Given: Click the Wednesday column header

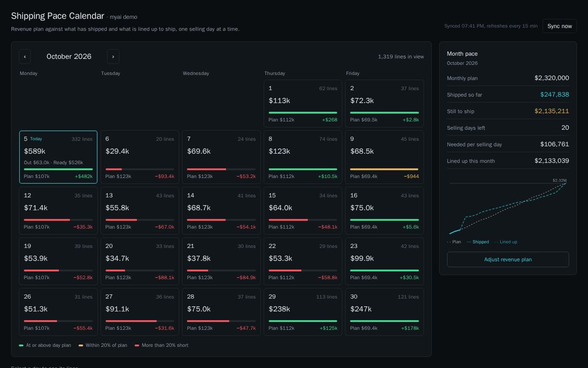Looking at the screenshot, I should pyautogui.click(x=196, y=74).
